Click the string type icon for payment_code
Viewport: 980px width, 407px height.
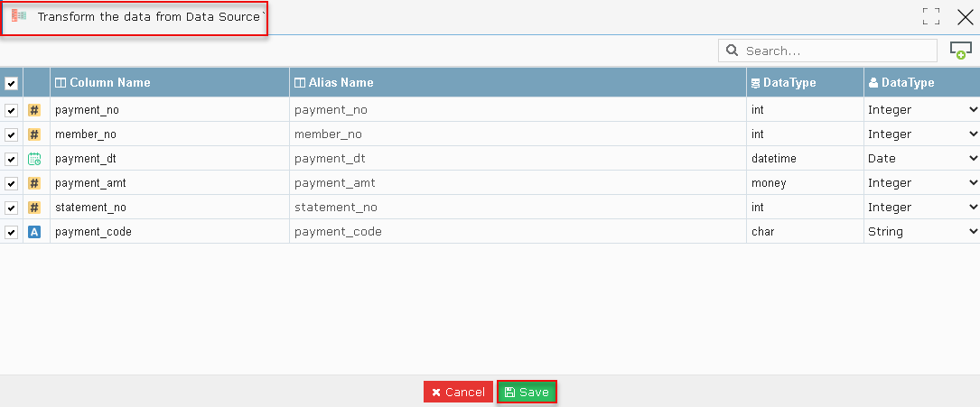(x=34, y=232)
